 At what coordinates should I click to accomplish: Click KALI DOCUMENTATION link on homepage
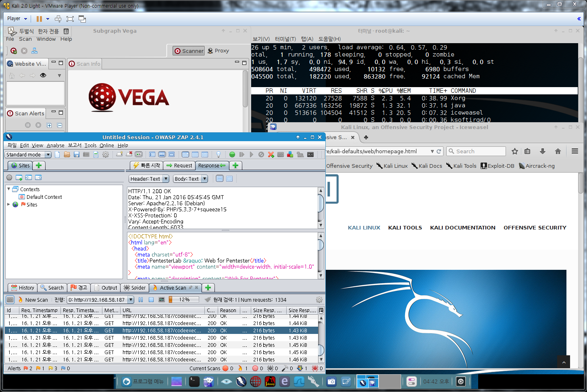click(462, 227)
